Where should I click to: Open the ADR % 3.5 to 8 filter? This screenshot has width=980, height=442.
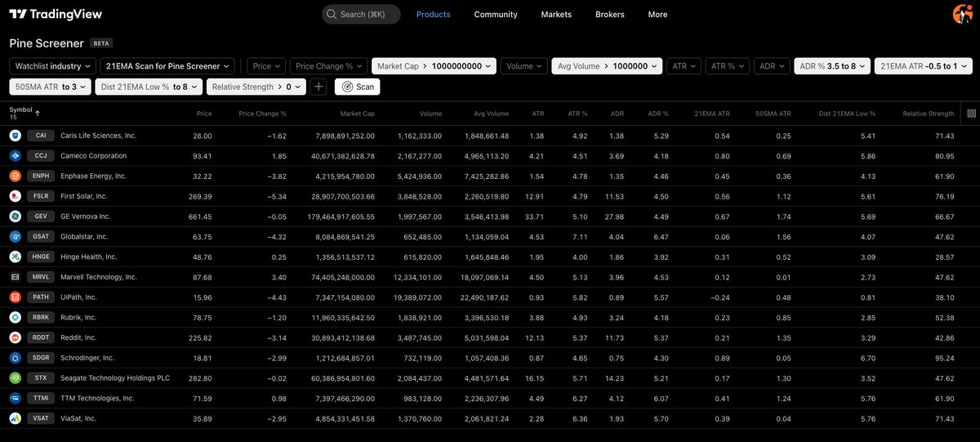pyautogui.click(x=832, y=66)
